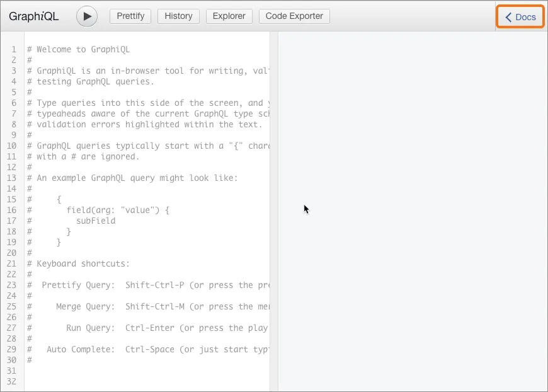The image size is (548, 392).
Task: Open the Code Exporter
Action: tap(294, 16)
